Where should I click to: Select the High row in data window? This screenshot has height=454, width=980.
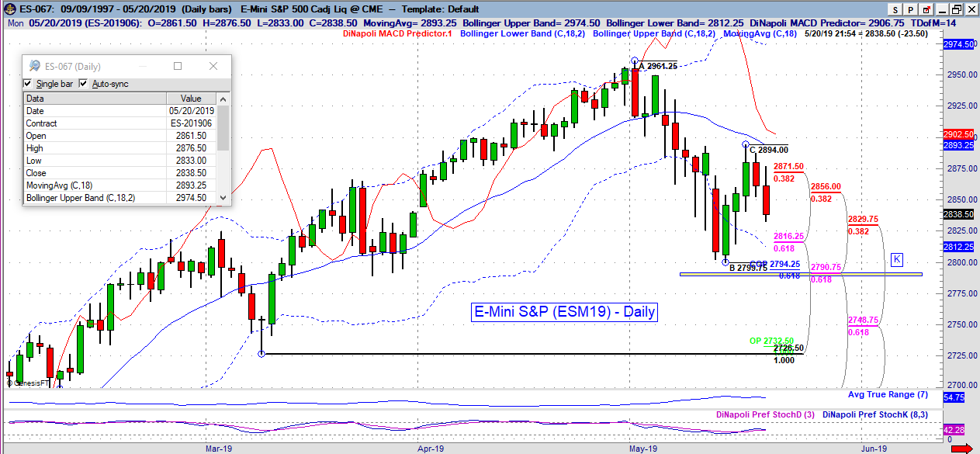[120, 148]
